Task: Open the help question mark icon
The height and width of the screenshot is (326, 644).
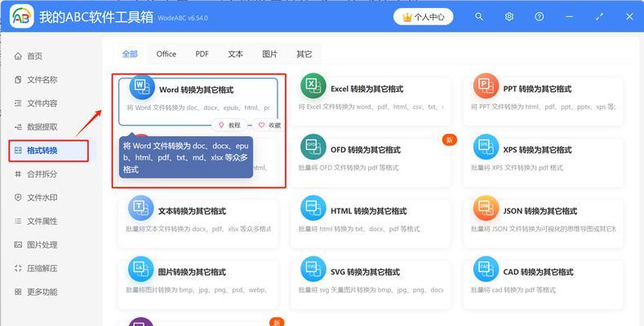Action: point(540,16)
